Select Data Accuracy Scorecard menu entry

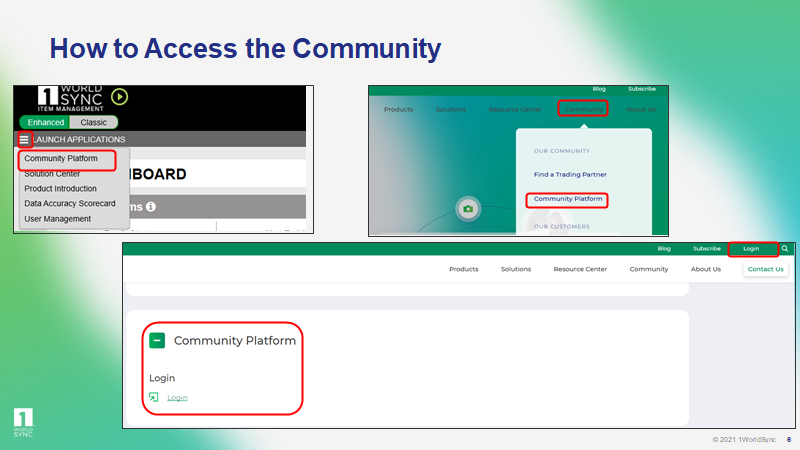pyautogui.click(x=70, y=204)
